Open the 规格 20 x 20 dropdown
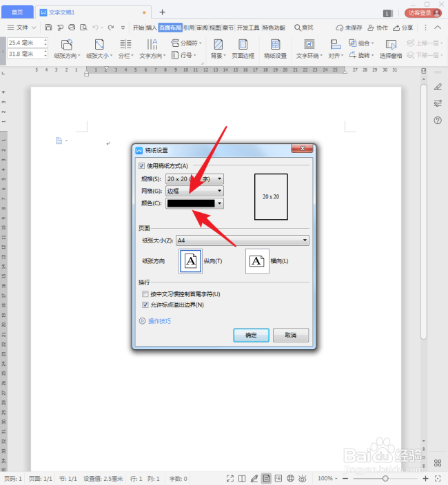This screenshot has width=448, height=485. 194,179
